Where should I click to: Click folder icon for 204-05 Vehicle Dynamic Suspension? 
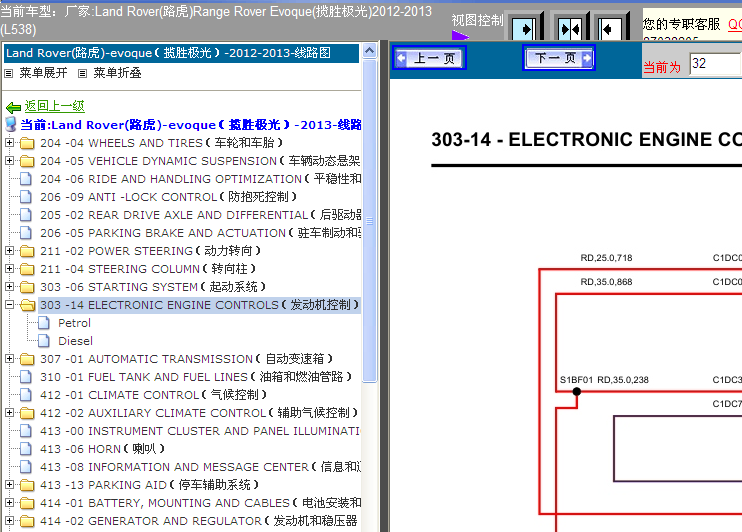tap(27, 161)
